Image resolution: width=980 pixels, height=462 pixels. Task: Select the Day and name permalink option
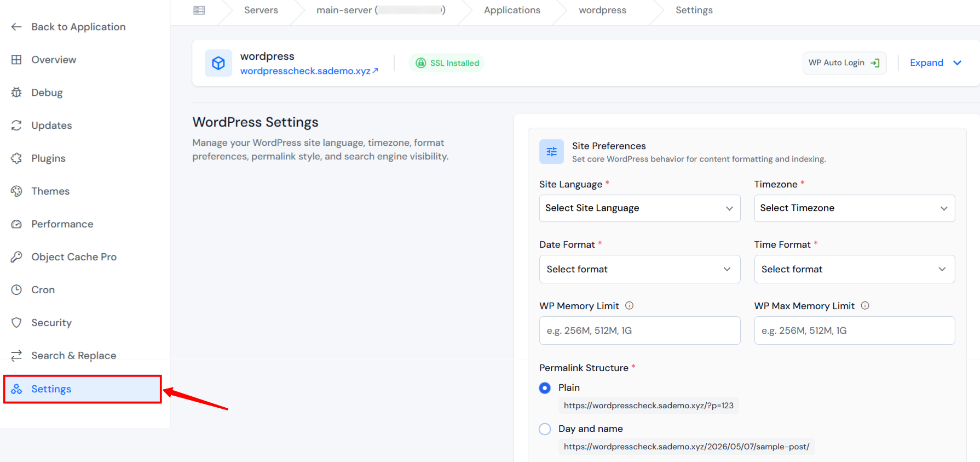[545, 429]
